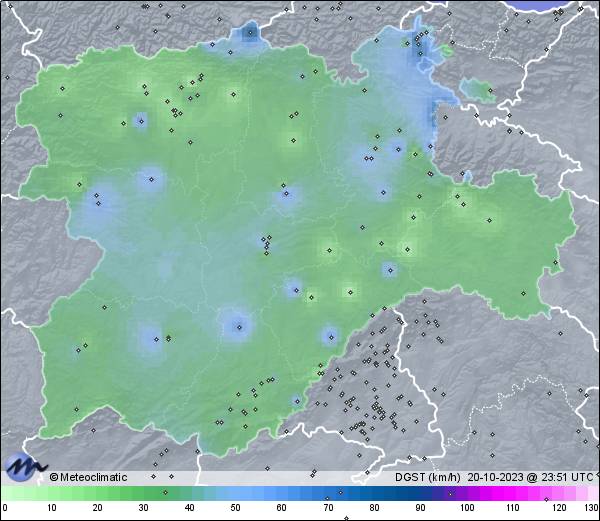Click the 80 label on the scale
This screenshot has width=600, height=521.
pyautogui.click(x=374, y=508)
